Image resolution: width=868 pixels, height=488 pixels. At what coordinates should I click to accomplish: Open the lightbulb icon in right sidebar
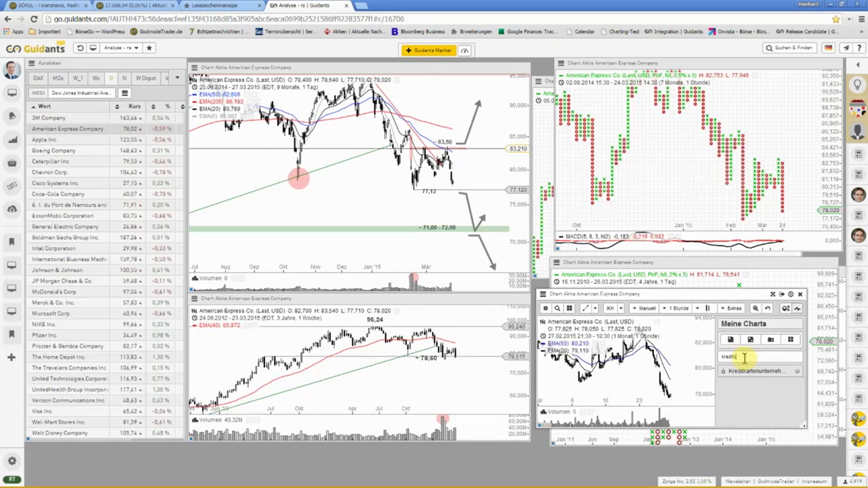click(857, 85)
